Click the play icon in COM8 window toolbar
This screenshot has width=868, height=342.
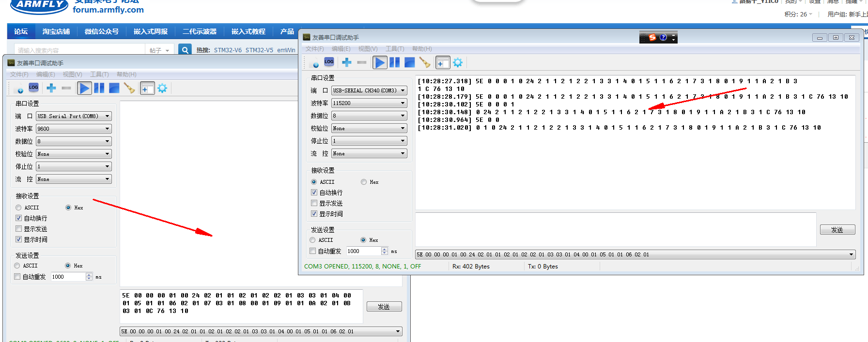[x=85, y=88]
